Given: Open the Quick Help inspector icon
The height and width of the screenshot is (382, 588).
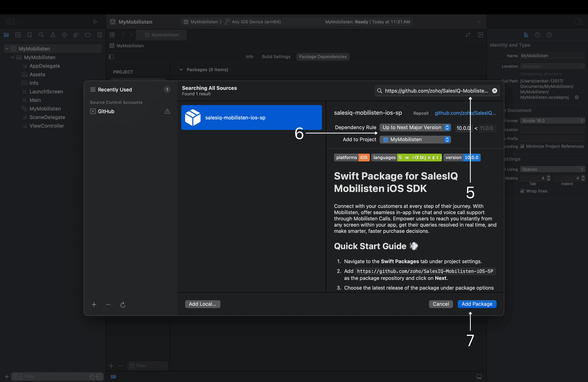Looking at the screenshot, I should coord(549,35).
